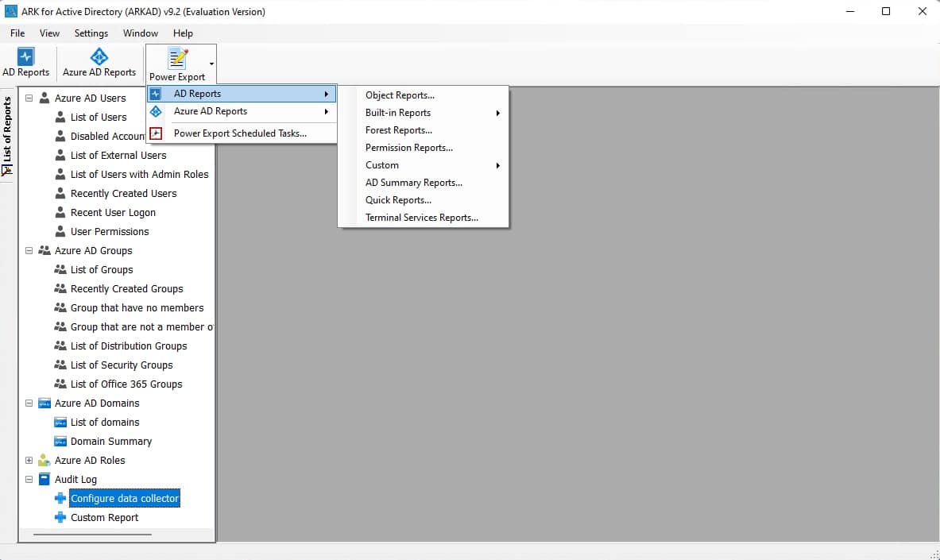Click the Audit Log node icon
Screen dimensions: 940x560
click(44, 479)
